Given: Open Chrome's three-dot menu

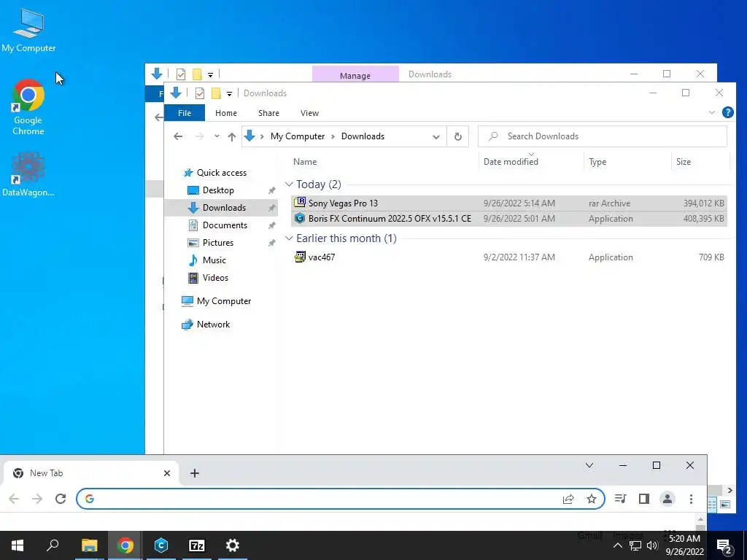Looking at the screenshot, I should [691, 499].
